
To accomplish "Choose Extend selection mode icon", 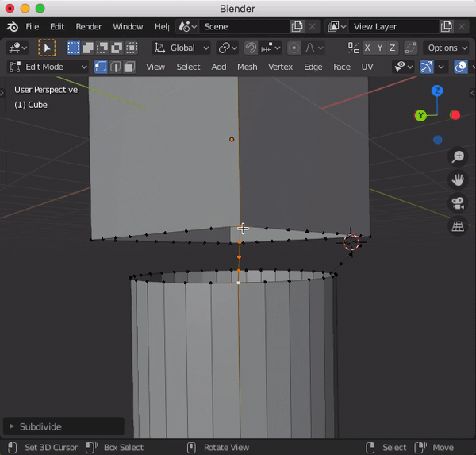I will coord(88,48).
